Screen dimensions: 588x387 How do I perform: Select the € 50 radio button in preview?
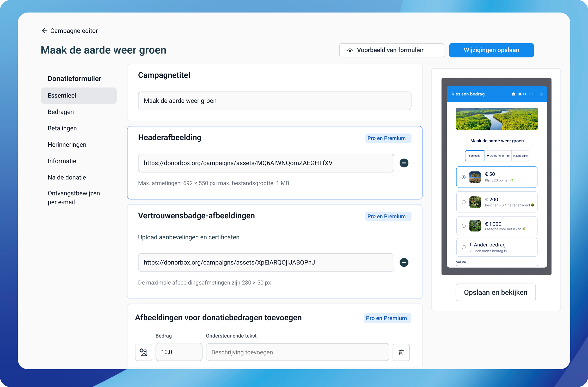coord(463,177)
